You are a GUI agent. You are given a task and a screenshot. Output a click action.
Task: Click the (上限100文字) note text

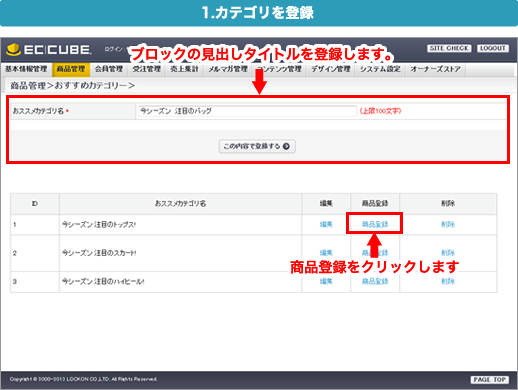380,111
